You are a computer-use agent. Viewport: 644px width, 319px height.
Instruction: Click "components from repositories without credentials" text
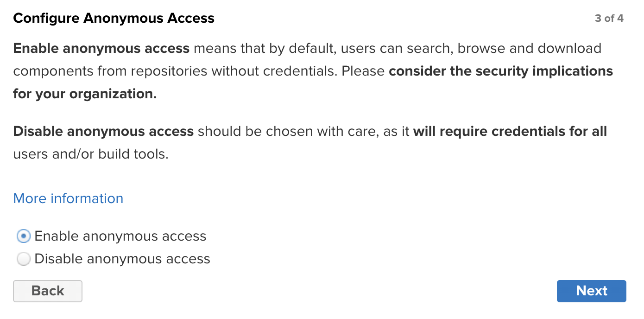point(175,71)
